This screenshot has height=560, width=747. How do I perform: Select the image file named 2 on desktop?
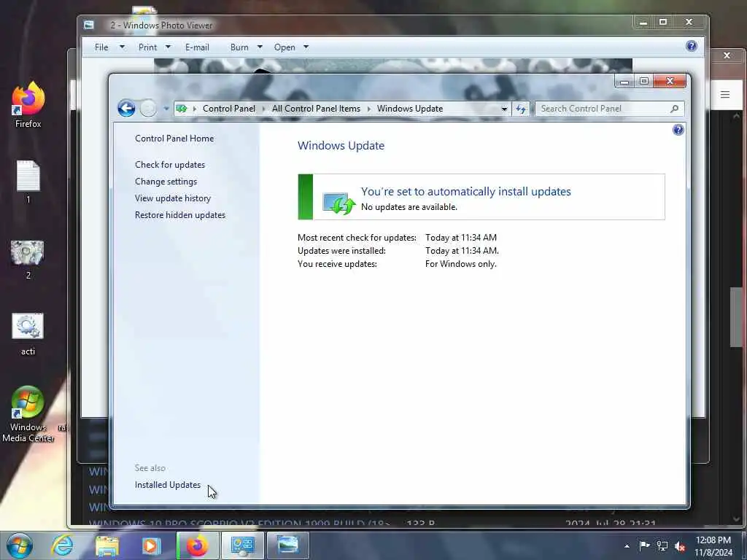click(x=28, y=260)
